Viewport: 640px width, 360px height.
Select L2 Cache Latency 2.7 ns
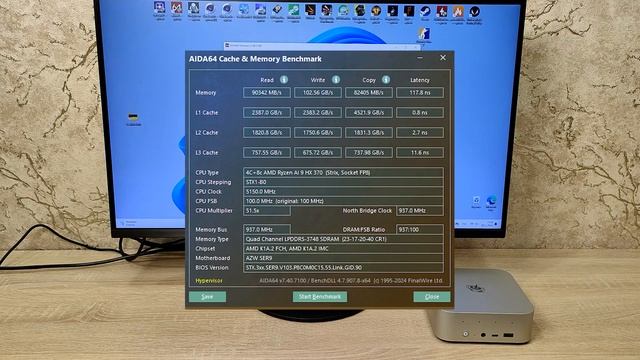coord(420,133)
